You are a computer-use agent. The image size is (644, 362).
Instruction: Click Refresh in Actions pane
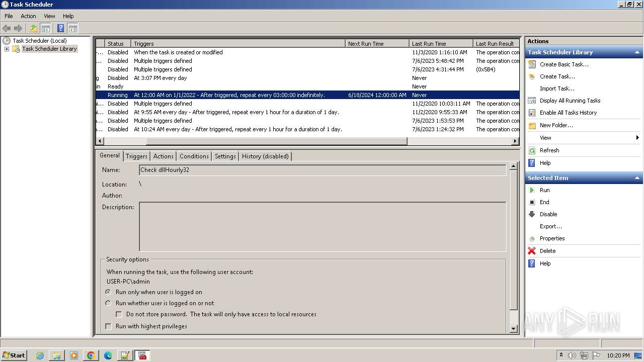tap(549, 150)
